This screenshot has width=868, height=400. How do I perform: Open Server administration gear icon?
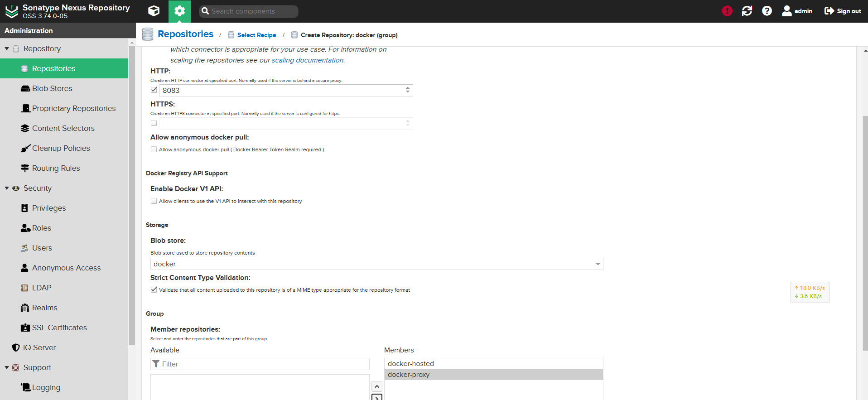179,11
